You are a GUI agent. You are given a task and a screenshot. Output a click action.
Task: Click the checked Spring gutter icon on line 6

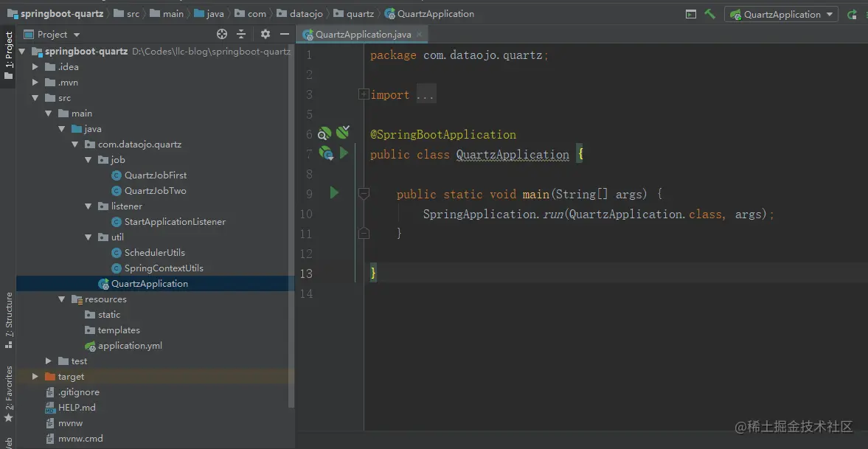point(343,132)
